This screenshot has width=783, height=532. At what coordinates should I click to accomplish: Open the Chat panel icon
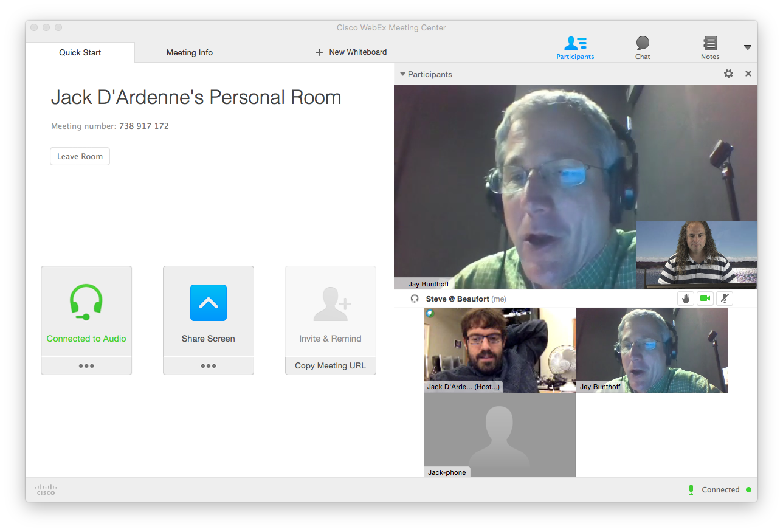643,48
